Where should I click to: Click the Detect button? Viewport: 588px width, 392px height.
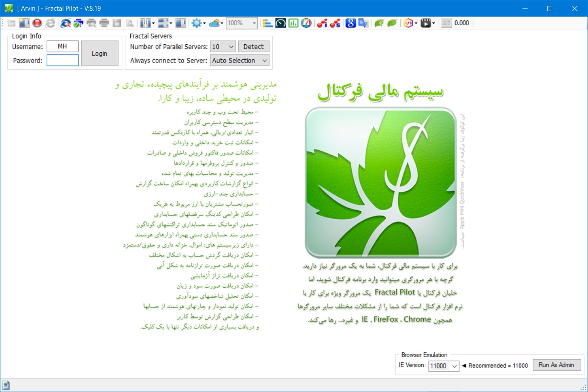(x=254, y=47)
